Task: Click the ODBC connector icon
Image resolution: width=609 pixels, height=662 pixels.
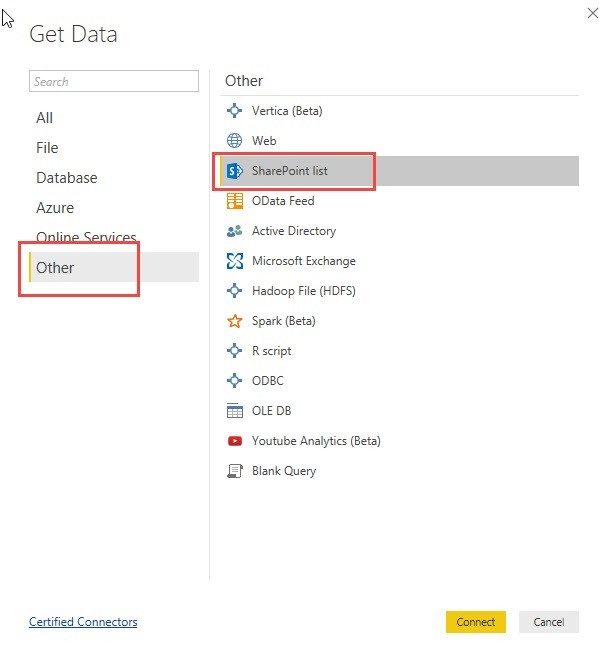Action: pyautogui.click(x=234, y=381)
